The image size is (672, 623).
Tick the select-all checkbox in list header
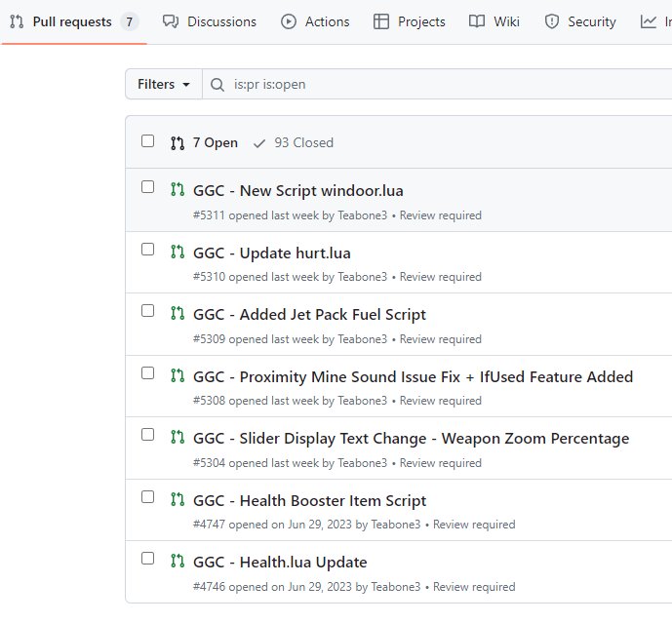[148, 141]
